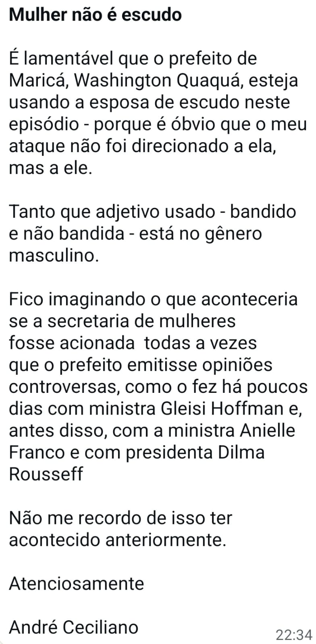
Task: Click the line "Não me recordo de isso ter"
Action: coord(121,518)
